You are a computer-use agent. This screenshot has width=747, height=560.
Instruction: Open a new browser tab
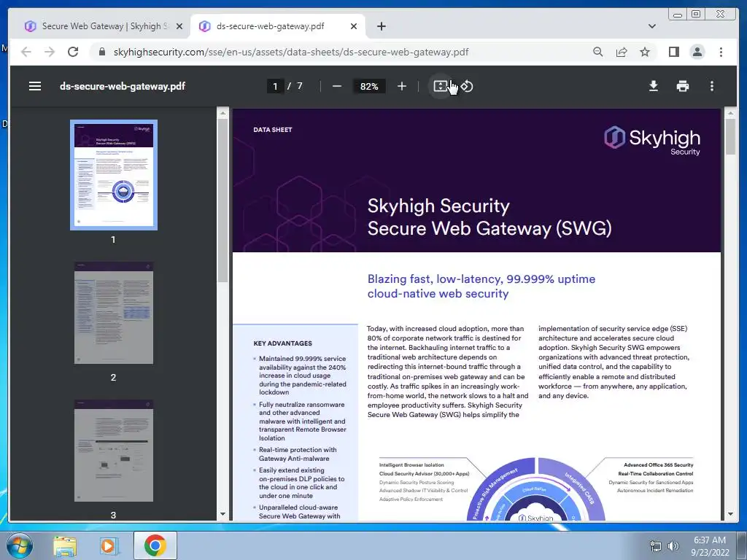coord(381,26)
